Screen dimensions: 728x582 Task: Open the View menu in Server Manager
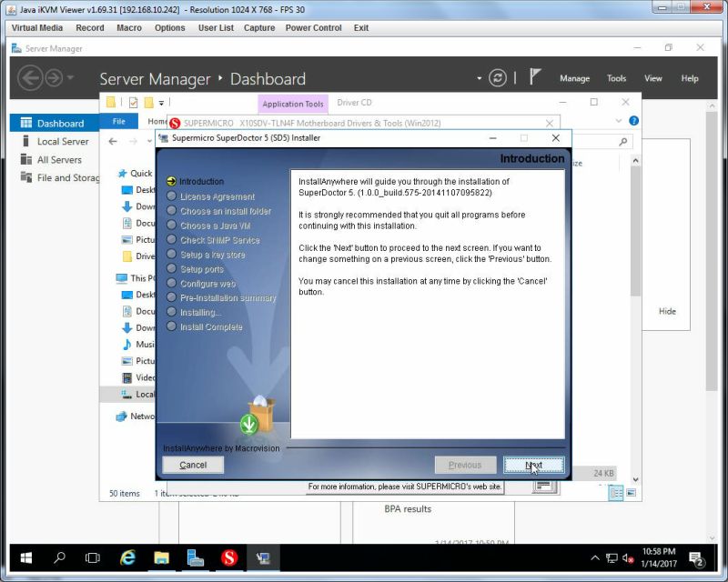coord(652,78)
